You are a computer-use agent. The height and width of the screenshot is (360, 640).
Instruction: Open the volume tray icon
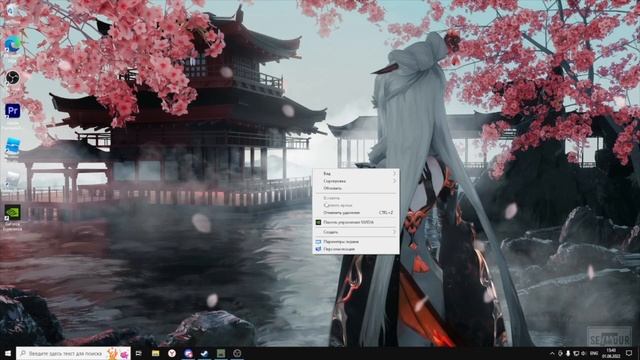pos(584,353)
